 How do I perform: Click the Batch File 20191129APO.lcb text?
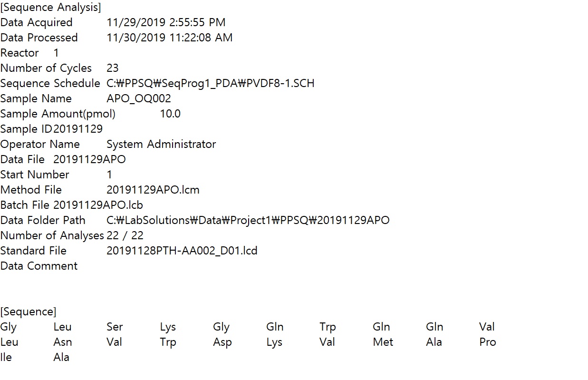(x=71, y=205)
